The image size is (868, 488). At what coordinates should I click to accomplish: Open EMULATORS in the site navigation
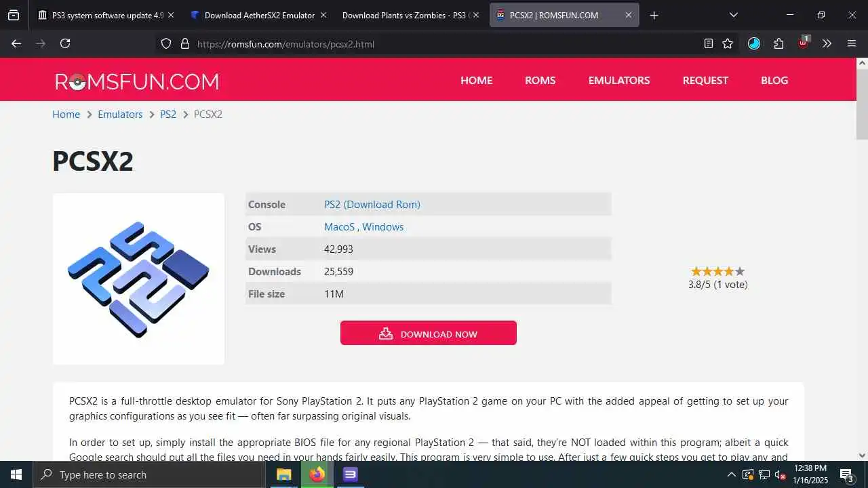pos(619,80)
